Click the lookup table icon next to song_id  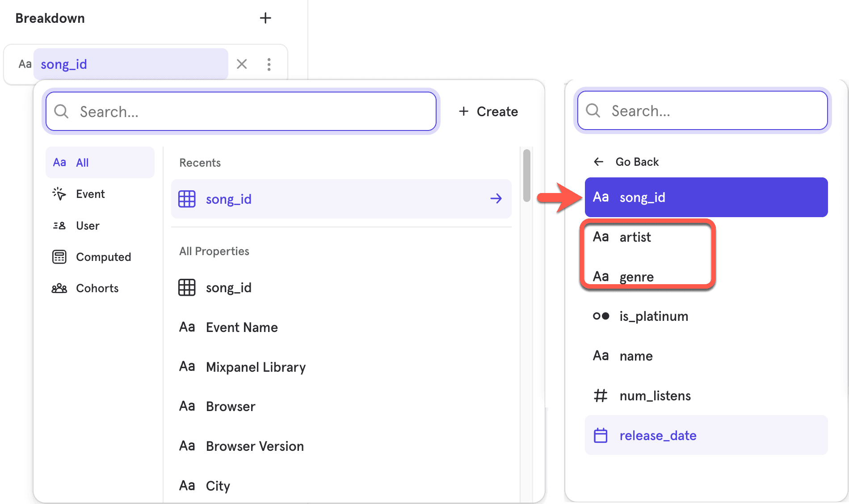tap(187, 287)
